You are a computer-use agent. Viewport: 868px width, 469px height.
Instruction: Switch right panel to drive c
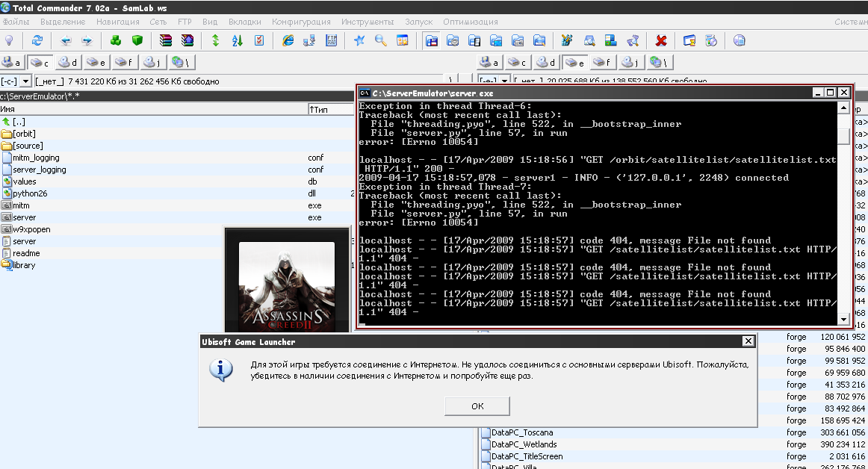point(517,62)
